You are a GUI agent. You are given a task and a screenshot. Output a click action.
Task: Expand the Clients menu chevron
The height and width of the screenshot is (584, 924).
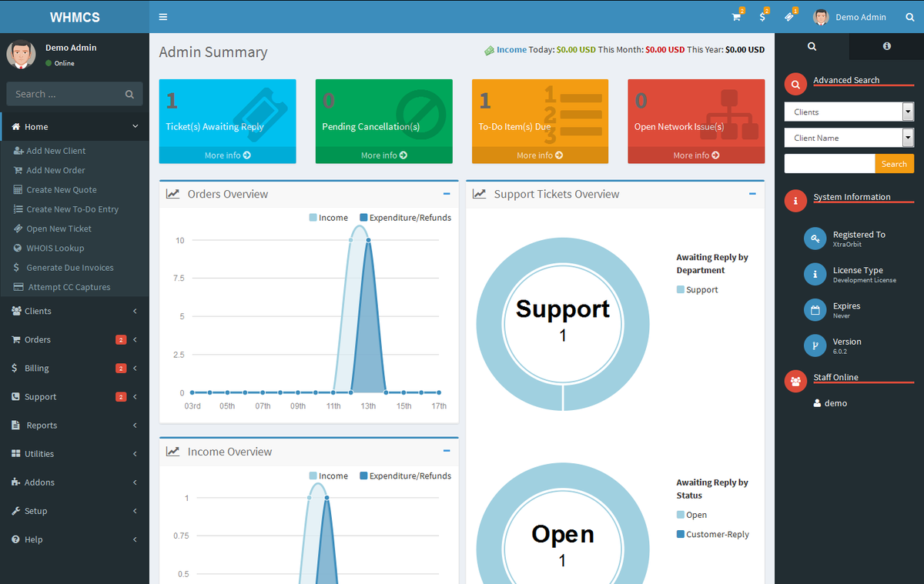135,311
